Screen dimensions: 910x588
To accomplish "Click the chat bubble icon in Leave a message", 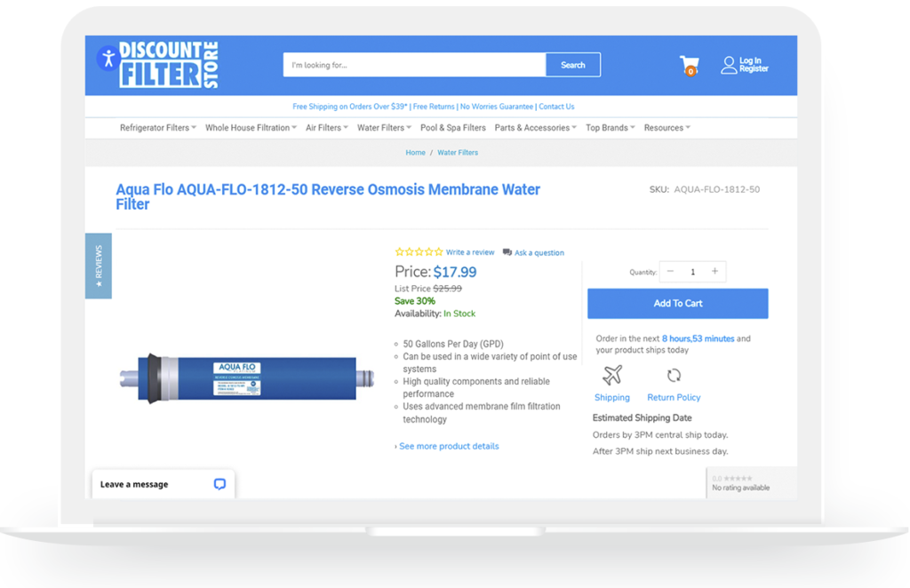I will (220, 484).
